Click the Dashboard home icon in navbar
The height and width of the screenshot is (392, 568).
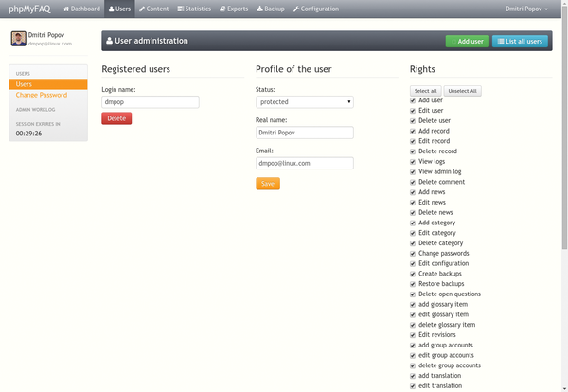tap(66, 9)
